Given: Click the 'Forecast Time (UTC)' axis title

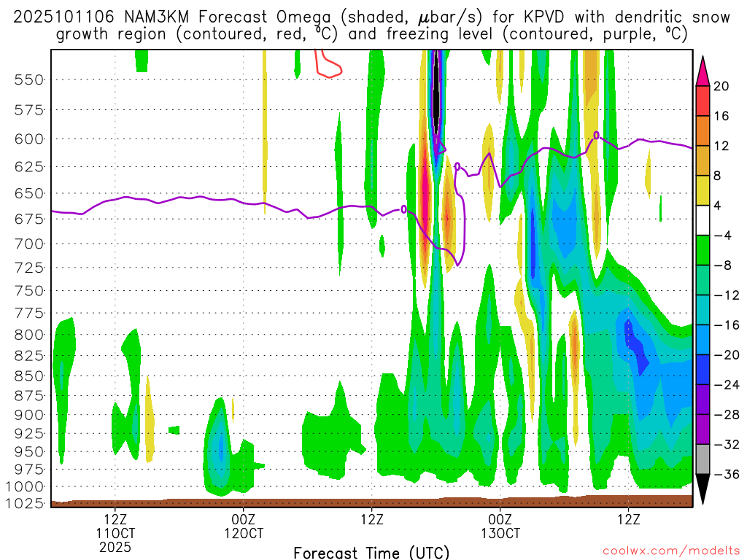Looking at the screenshot, I should (371, 553).
